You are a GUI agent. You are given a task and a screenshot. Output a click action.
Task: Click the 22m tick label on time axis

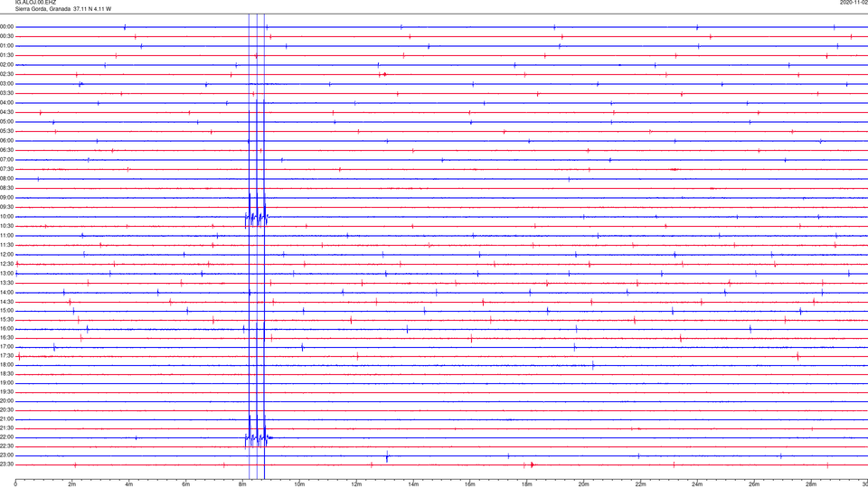pyautogui.click(x=640, y=484)
